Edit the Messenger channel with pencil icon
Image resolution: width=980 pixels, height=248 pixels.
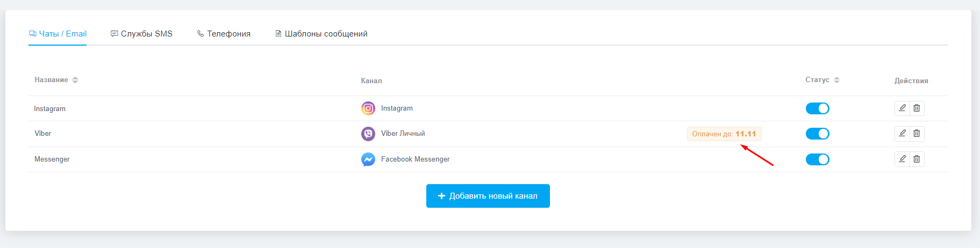[x=902, y=159]
